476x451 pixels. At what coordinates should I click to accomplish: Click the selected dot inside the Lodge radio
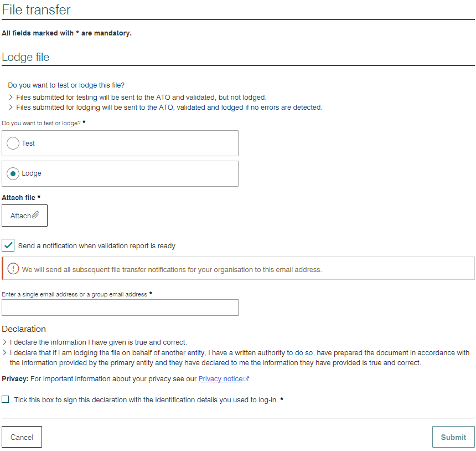(x=12, y=173)
